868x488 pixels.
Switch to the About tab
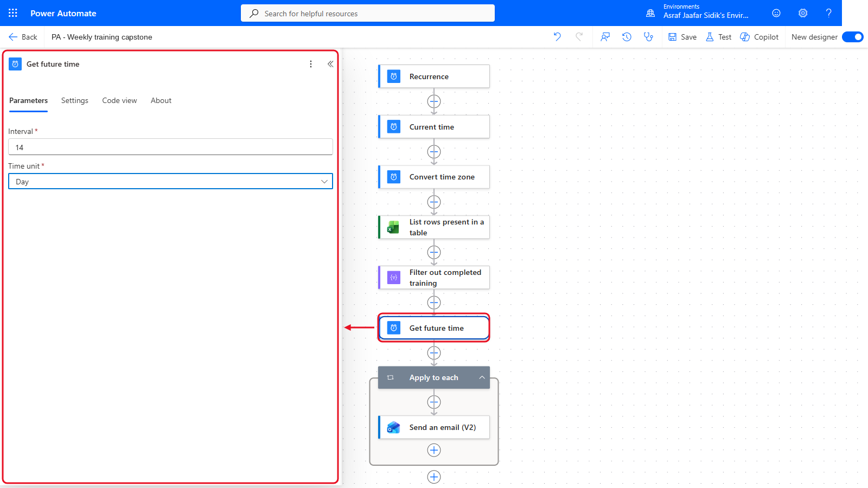[161, 101]
